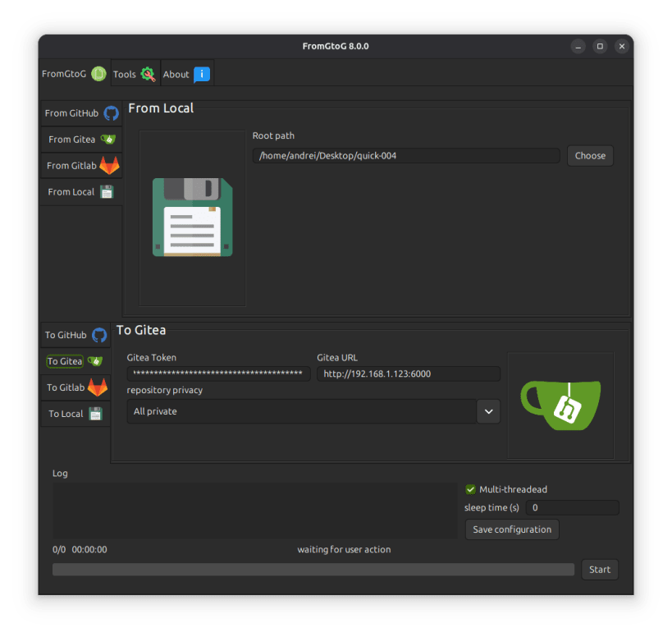The image size is (672, 637).
Task: Click inside the Log text area
Action: click(x=255, y=510)
